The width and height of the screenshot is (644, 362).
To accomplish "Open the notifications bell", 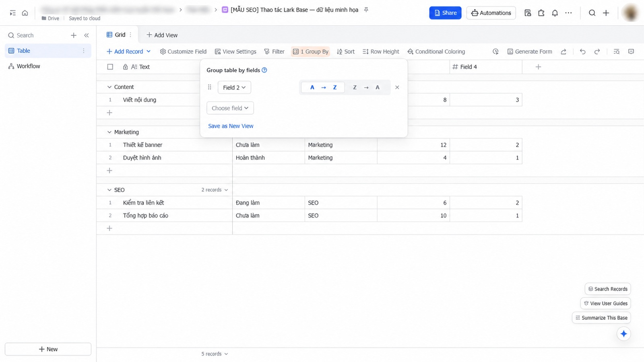I will tap(555, 13).
